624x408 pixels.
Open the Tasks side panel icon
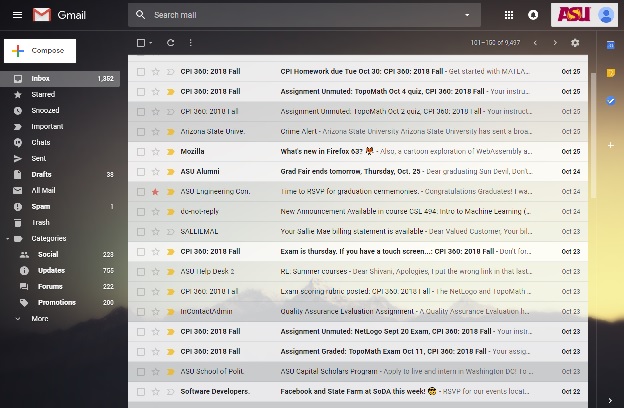[x=610, y=101]
